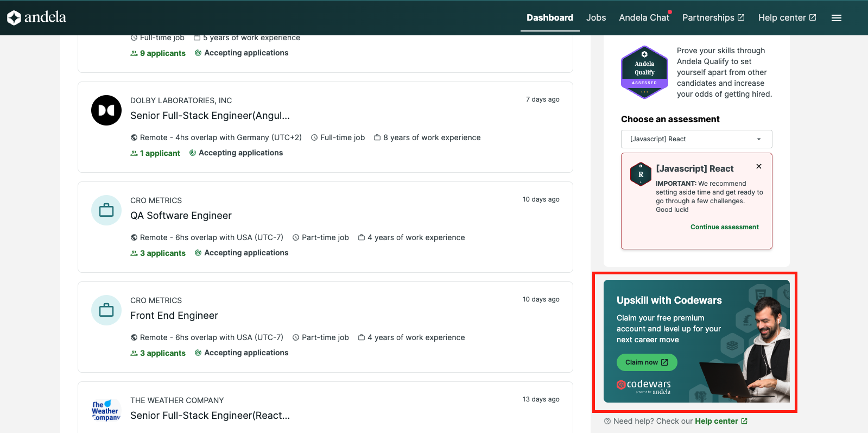This screenshot has height=433, width=868.
Task: Open the Partnerships link in navbar
Action: point(713,18)
